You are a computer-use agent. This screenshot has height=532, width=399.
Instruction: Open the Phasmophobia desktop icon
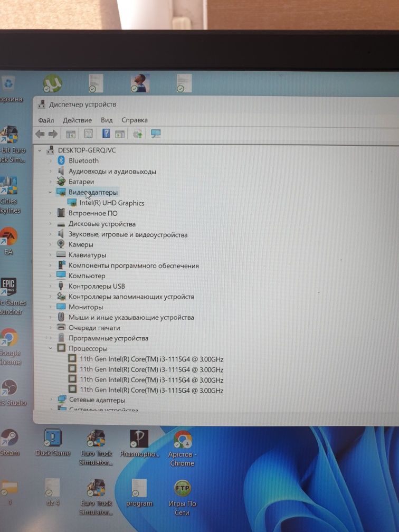(x=139, y=439)
